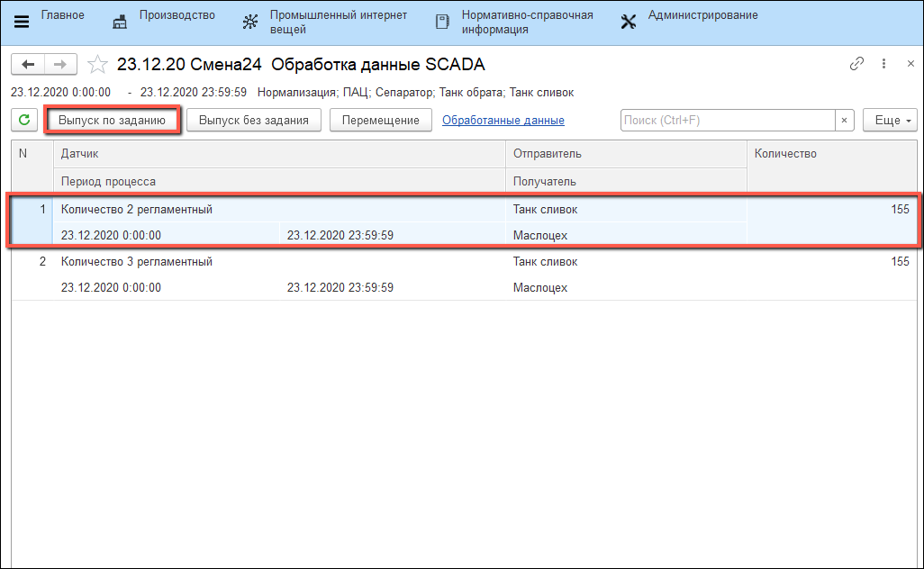Image resolution: width=924 pixels, height=569 pixels.
Task: Open the three-dot options menu
Action: click(x=883, y=64)
